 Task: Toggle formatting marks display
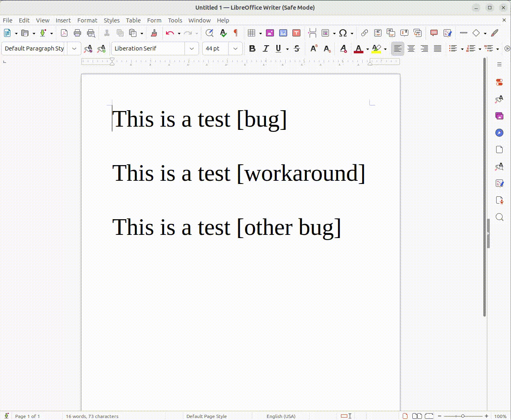(236, 33)
